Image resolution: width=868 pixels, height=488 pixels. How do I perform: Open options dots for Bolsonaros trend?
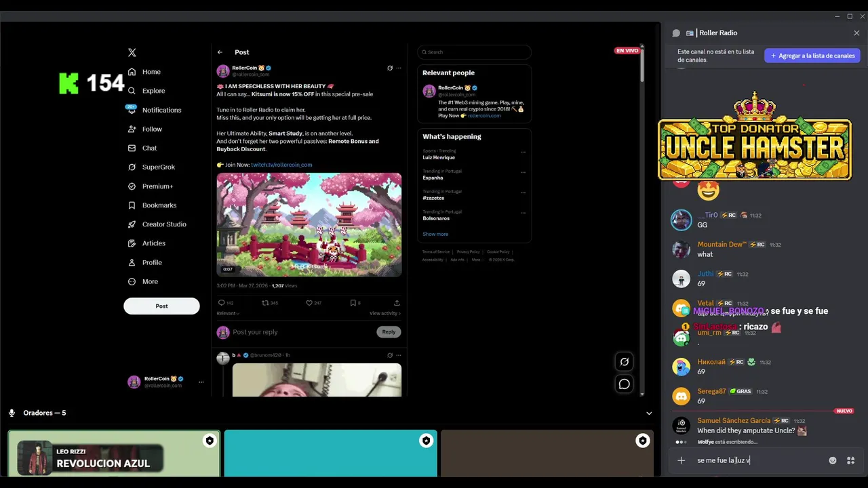(x=523, y=213)
